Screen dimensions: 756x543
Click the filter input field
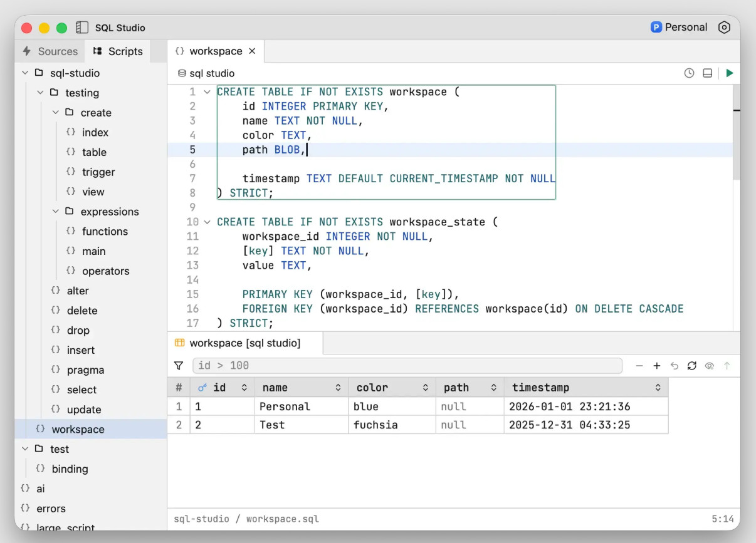coord(407,366)
